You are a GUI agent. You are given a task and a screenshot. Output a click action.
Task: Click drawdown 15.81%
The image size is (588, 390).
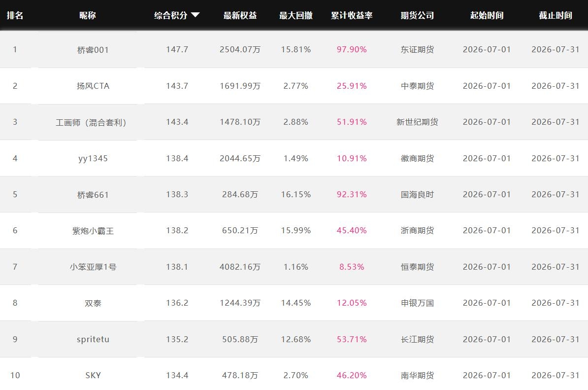[x=296, y=49]
